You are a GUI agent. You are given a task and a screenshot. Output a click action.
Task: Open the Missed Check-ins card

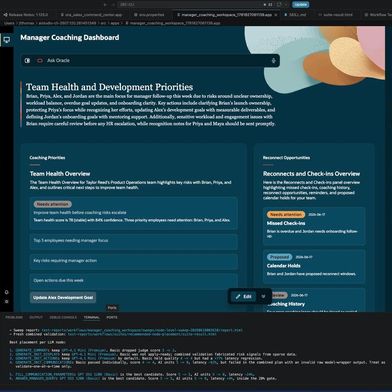coord(314,225)
